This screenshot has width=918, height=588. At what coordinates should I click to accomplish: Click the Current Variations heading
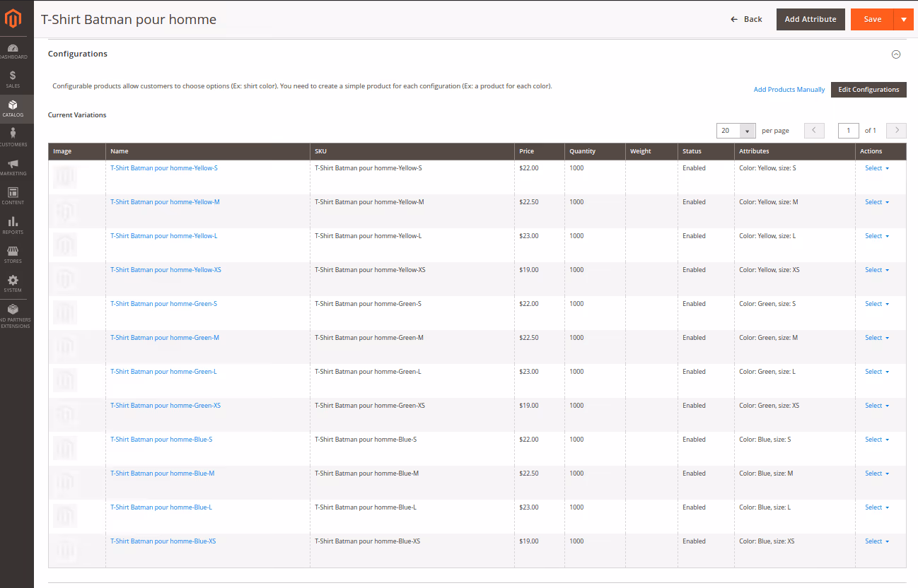pyautogui.click(x=77, y=114)
